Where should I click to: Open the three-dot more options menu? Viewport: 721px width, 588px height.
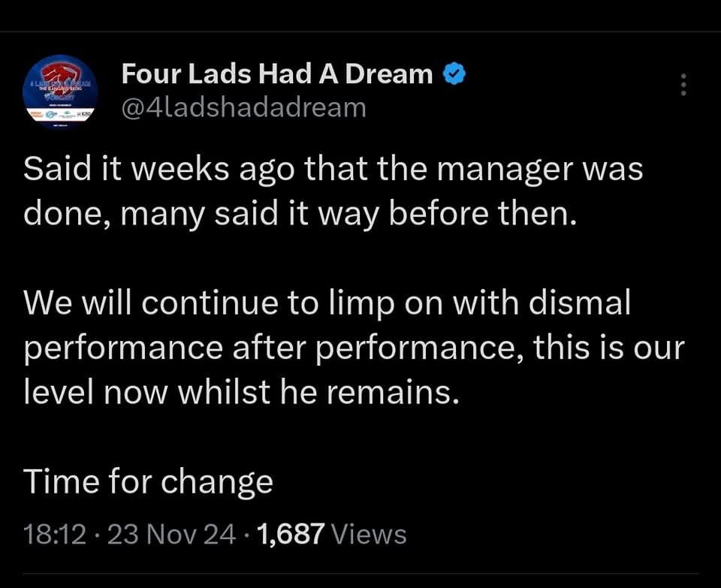point(683,85)
